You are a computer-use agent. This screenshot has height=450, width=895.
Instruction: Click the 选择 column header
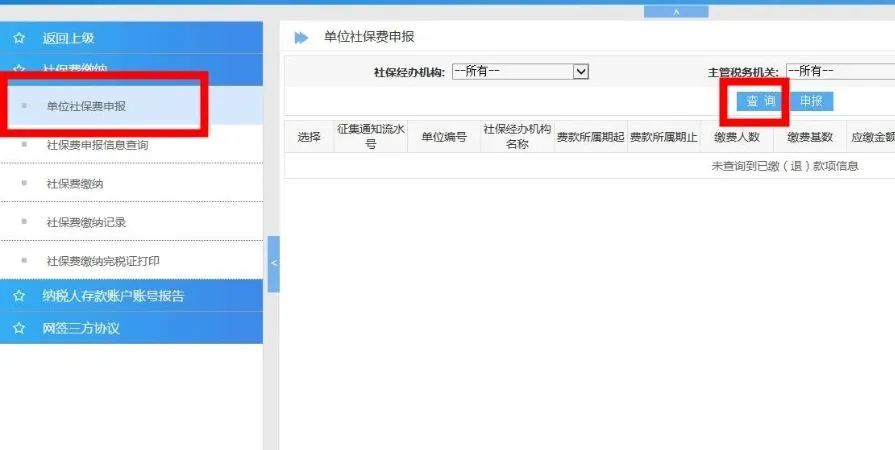pyautogui.click(x=309, y=137)
